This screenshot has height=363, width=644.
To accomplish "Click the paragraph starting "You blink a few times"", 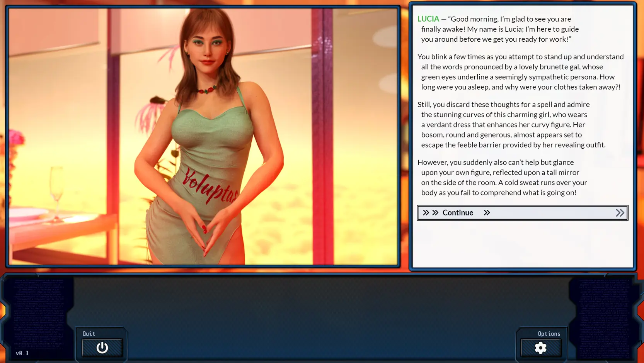I will [520, 72].
